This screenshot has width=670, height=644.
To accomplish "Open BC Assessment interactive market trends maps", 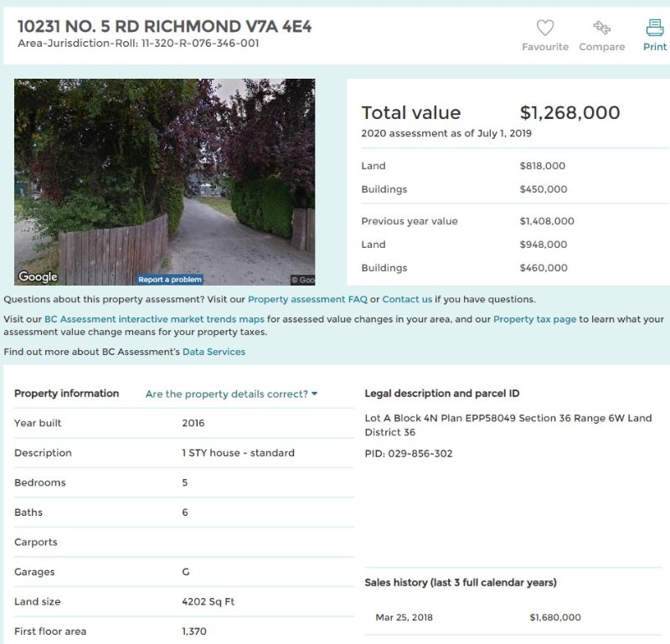I will pos(154,319).
